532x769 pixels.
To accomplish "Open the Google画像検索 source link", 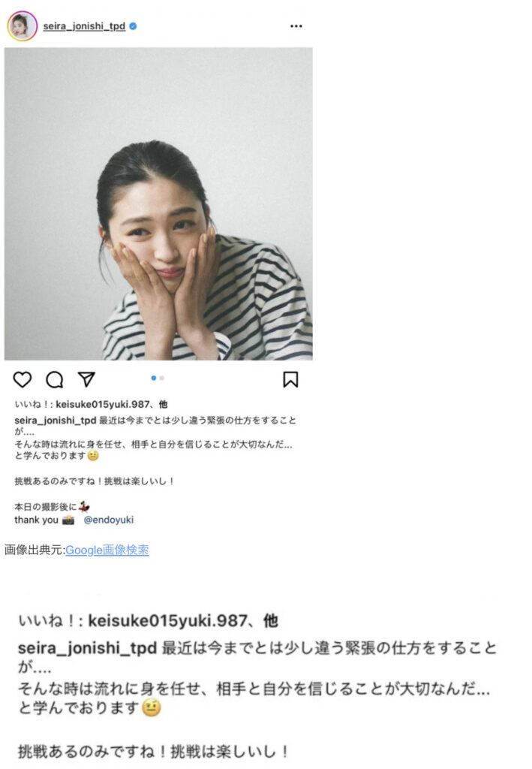I will coord(107,550).
